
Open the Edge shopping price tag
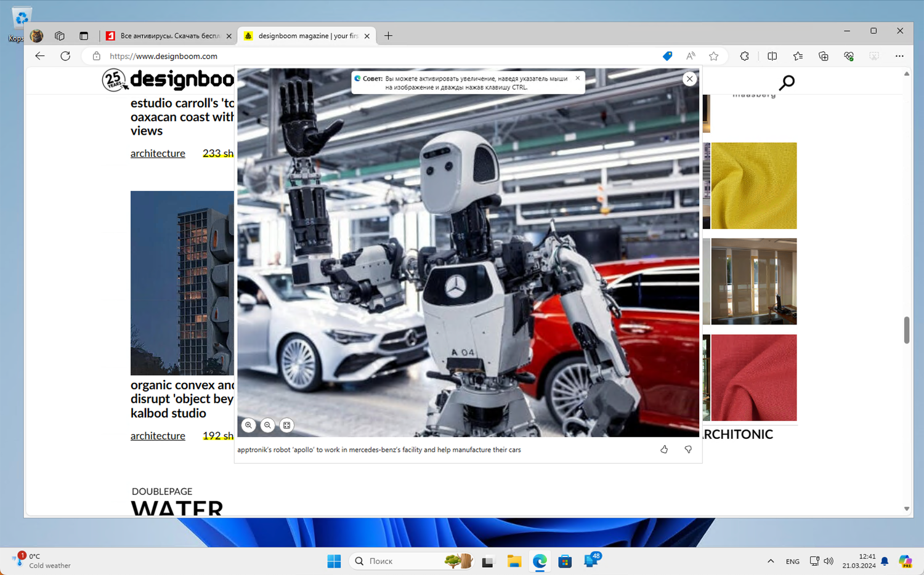coord(667,56)
